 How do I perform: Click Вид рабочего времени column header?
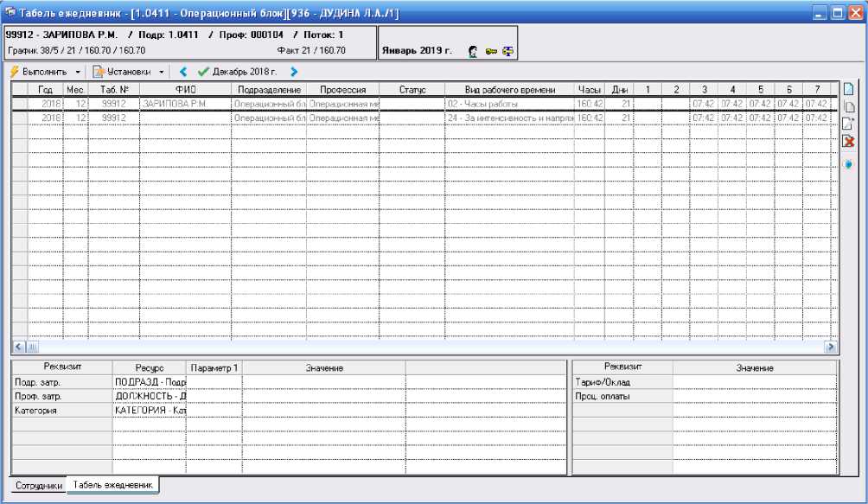510,90
